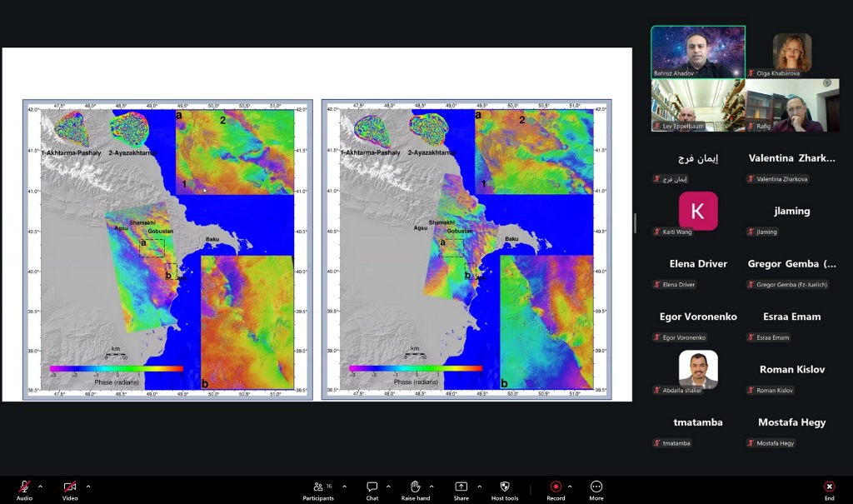The image size is (853, 504).
Task: Click the Raise hand icon
Action: (x=416, y=487)
